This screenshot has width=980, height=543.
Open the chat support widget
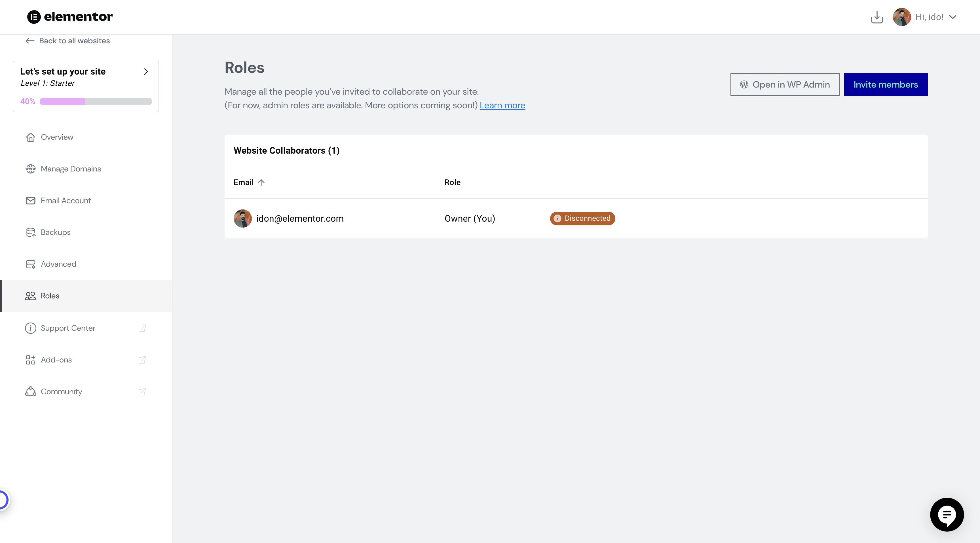947,514
